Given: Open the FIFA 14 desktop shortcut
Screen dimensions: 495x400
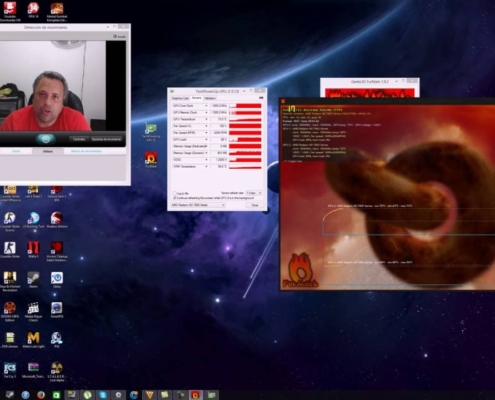Looking at the screenshot, I should click(x=33, y=9).
